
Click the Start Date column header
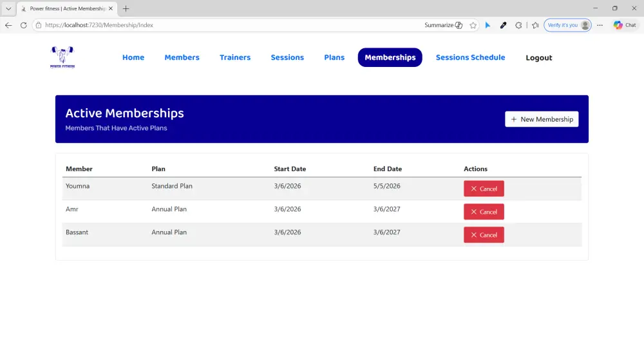[x=290, y=169]
